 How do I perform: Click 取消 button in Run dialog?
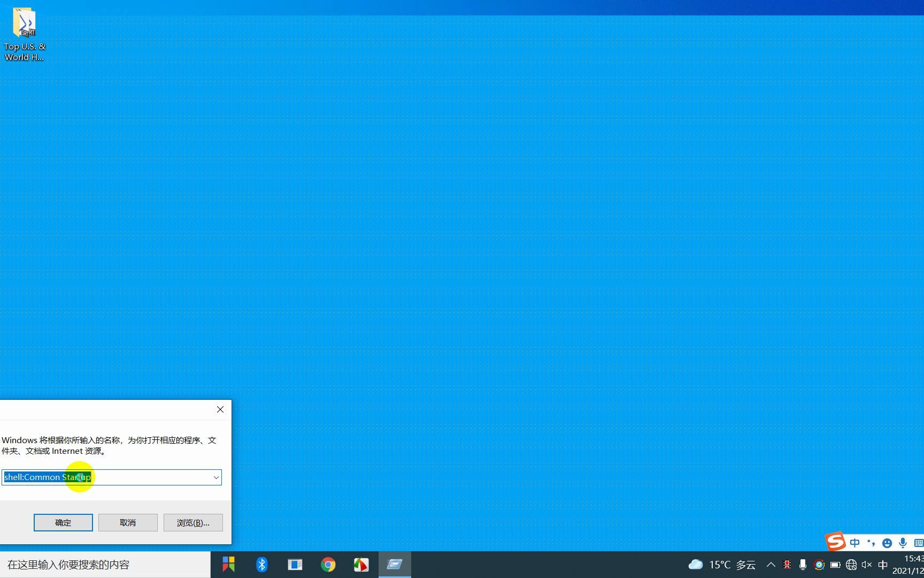coord(128,522)
